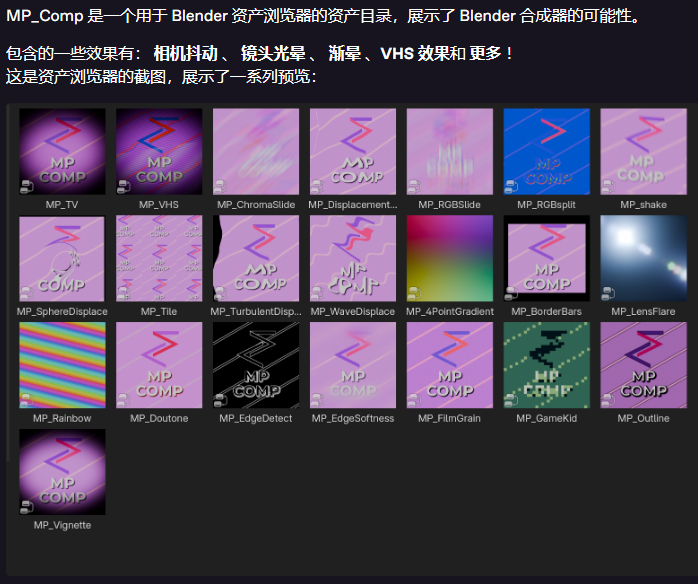The image size is (698, 584).
Task: Choose the MP_RGBSlide asset thumbnail
Action: [450, 151]
